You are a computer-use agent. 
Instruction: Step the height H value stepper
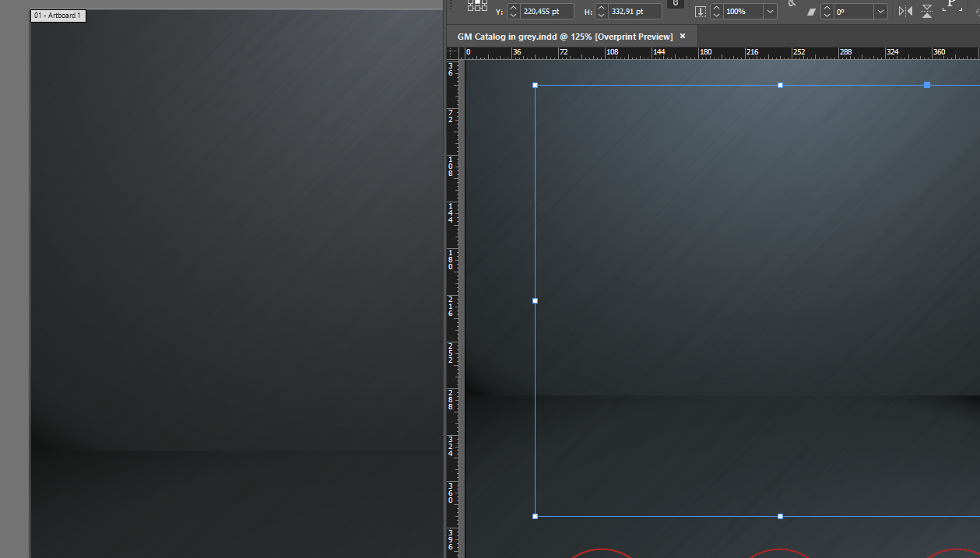602,12
